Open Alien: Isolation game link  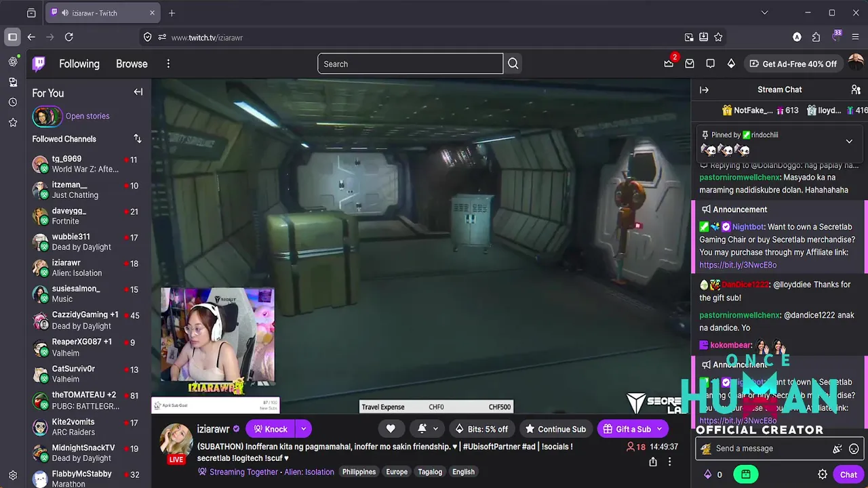point(309,472)
